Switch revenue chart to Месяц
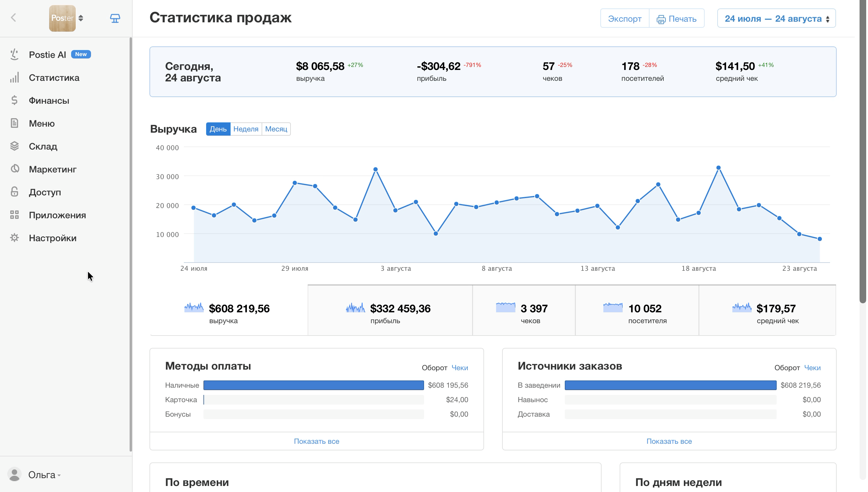This screenshot has height=492, width=868. point(276,129)
